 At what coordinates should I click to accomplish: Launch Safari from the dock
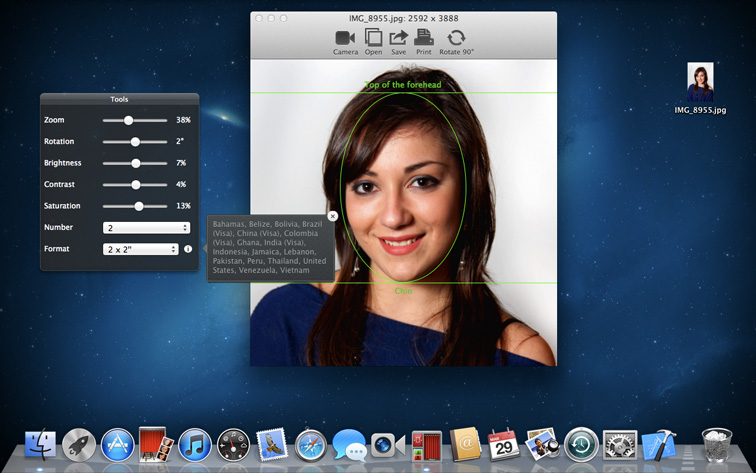point(310,446)
